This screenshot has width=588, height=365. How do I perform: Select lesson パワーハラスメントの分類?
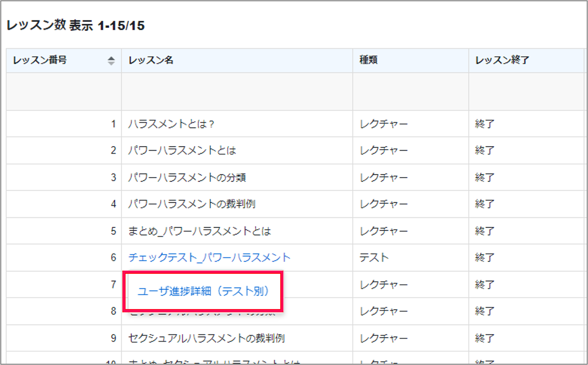(x=187, y=177)
